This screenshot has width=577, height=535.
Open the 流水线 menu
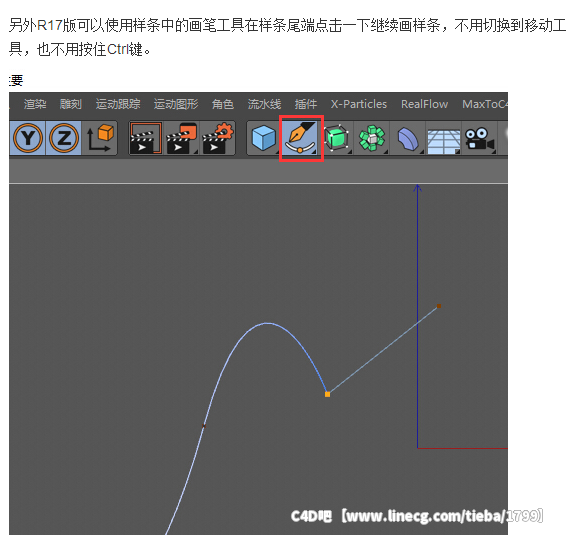coord(264,104)
